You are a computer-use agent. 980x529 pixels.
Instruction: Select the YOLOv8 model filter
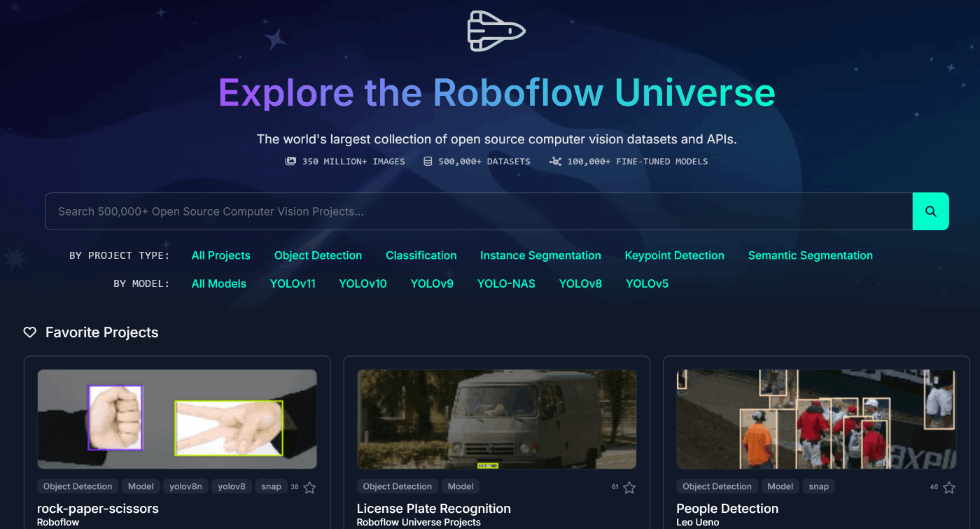580,283
